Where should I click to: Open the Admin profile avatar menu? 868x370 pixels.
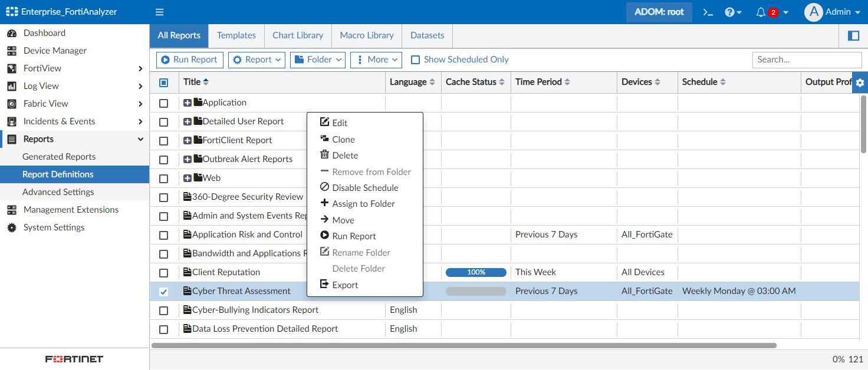833,12
